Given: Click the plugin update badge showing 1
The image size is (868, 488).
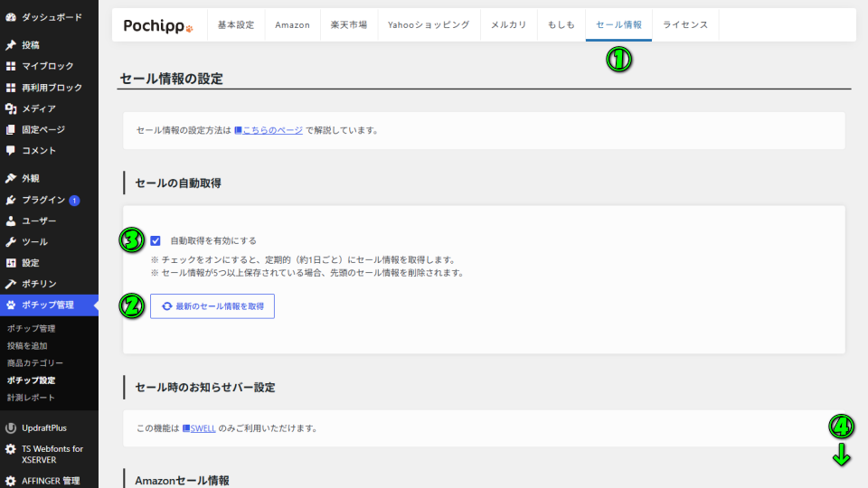Looking at the screenshot, I should click(74, 201).
